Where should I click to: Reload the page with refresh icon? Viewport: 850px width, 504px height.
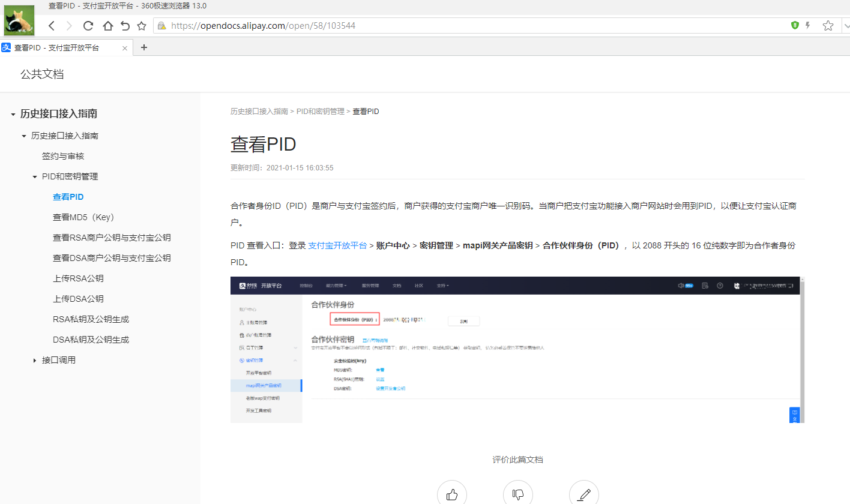tap(88, 26)
